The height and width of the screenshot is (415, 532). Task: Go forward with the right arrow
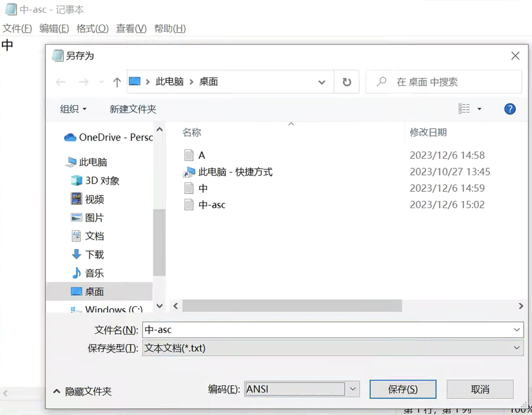pyautogui.click(x=83, y=82)
